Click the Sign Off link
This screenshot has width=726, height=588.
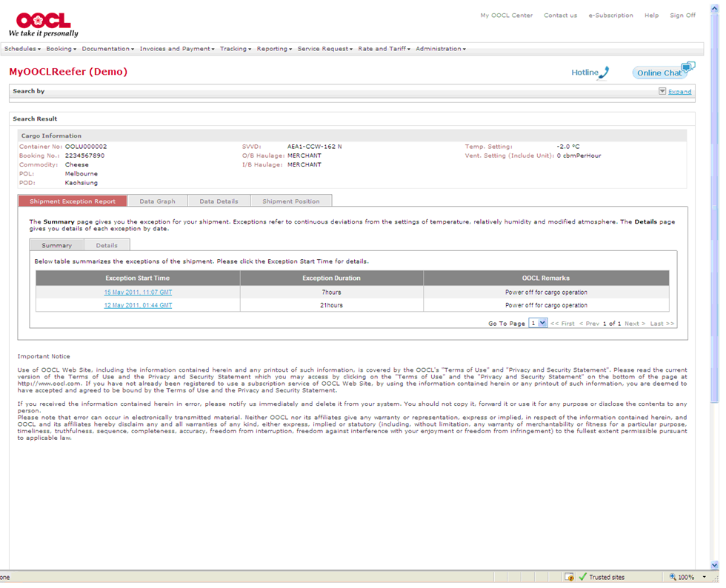pyautogui.click(x=682, y=16)
